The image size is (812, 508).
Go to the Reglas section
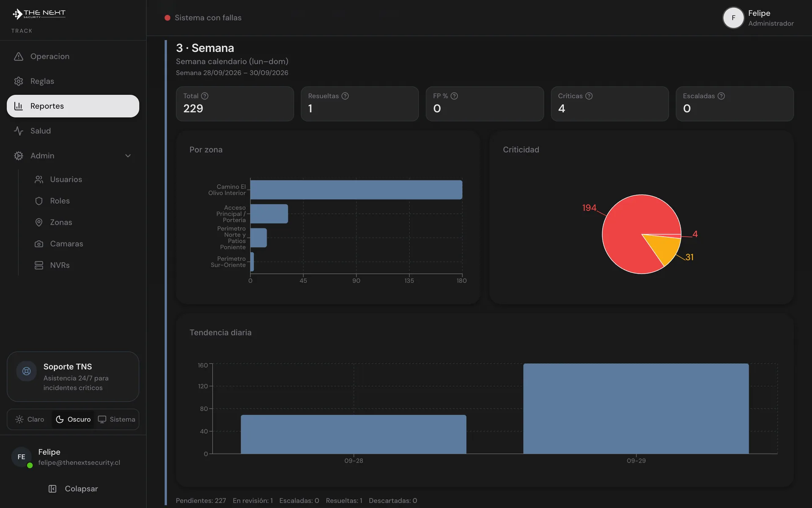click(x=73, y=81)
